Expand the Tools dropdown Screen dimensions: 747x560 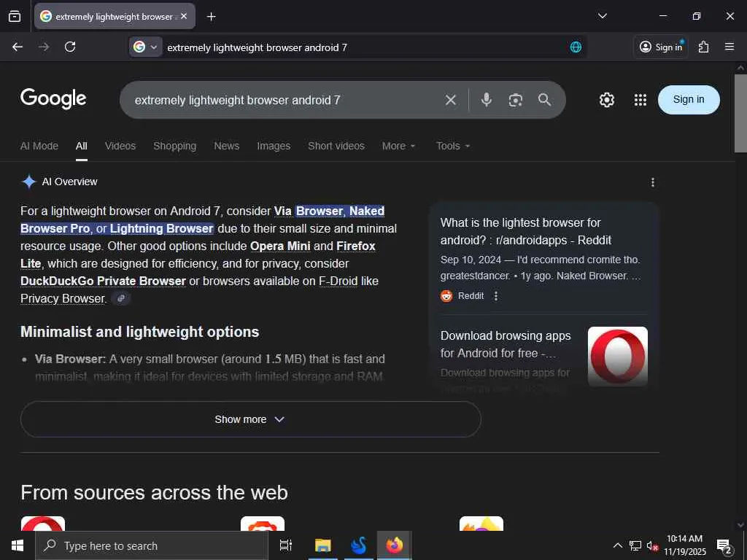point(453,146)
